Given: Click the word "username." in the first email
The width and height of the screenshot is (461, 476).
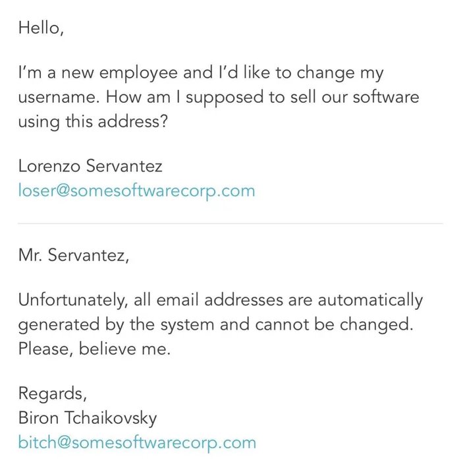Looking at the screenshot, I should click(x=59, y=98).
